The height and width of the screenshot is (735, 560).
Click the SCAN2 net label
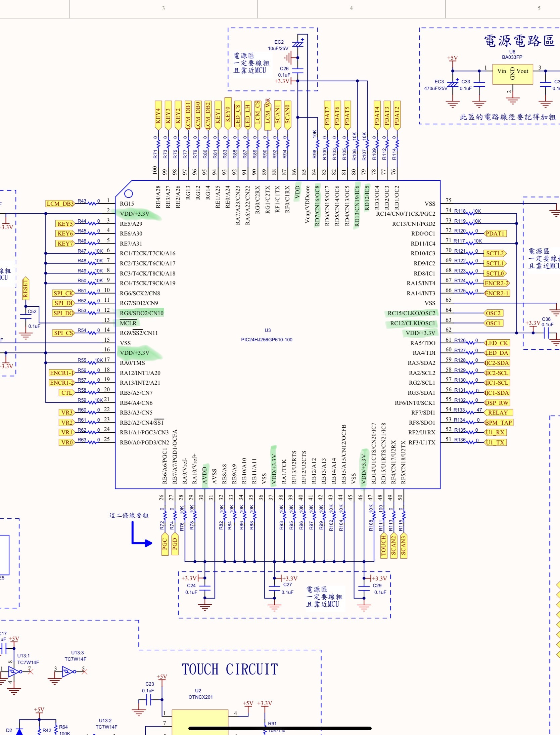394,546
